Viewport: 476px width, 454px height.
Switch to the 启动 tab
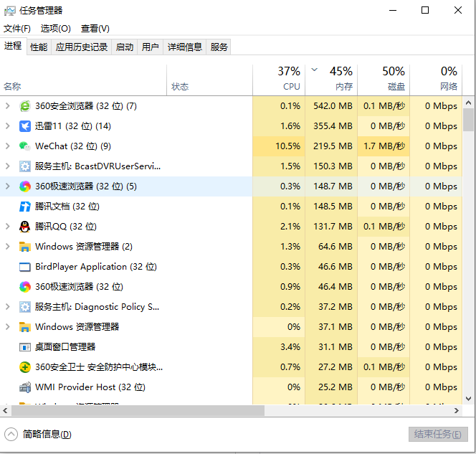(125, 47)
